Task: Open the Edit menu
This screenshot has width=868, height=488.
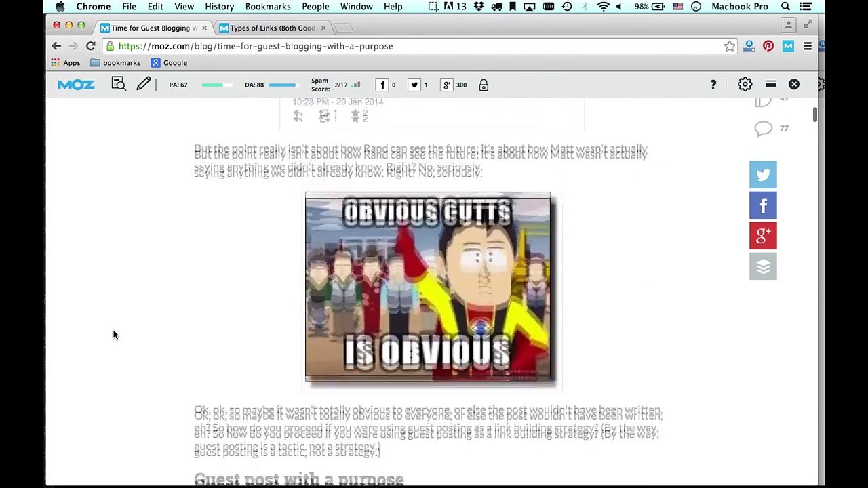Action: [x=155, y=7]
